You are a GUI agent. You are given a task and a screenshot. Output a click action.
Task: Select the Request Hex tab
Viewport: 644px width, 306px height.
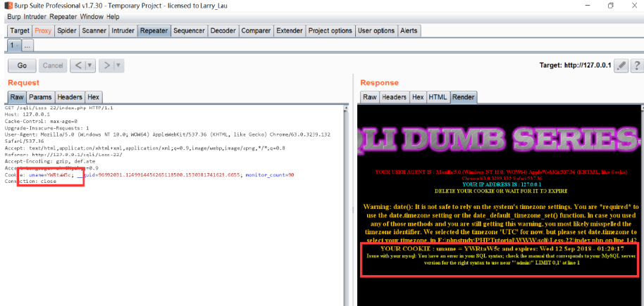pyautogui.click(x=93, y=97)
